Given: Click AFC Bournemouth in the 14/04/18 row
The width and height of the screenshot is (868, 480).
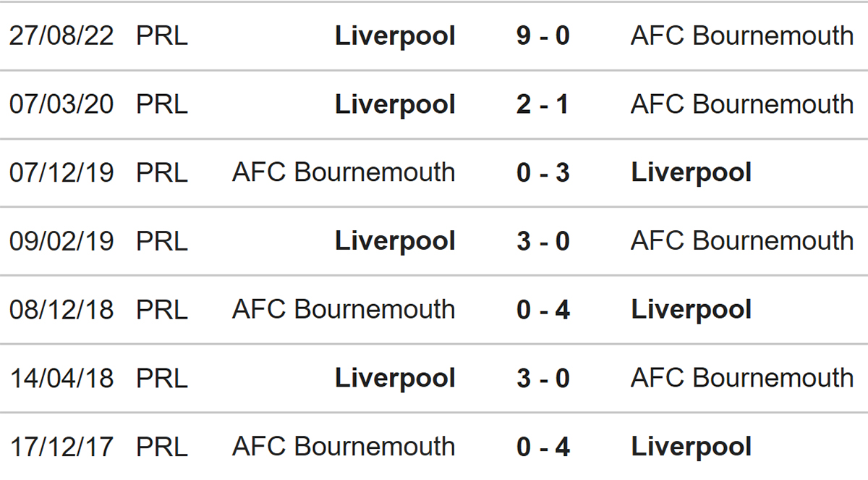Looking at the screenshot, I should pyautogui.click(x=742, y=378).
